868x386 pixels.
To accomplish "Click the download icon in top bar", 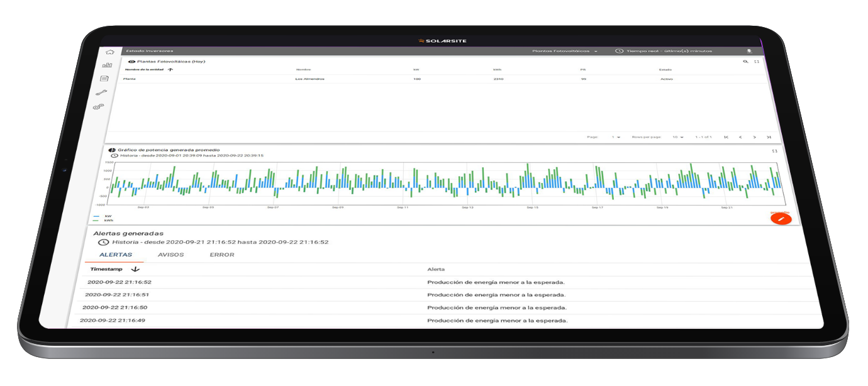I will pyautogui.click(x=748, y=51).
